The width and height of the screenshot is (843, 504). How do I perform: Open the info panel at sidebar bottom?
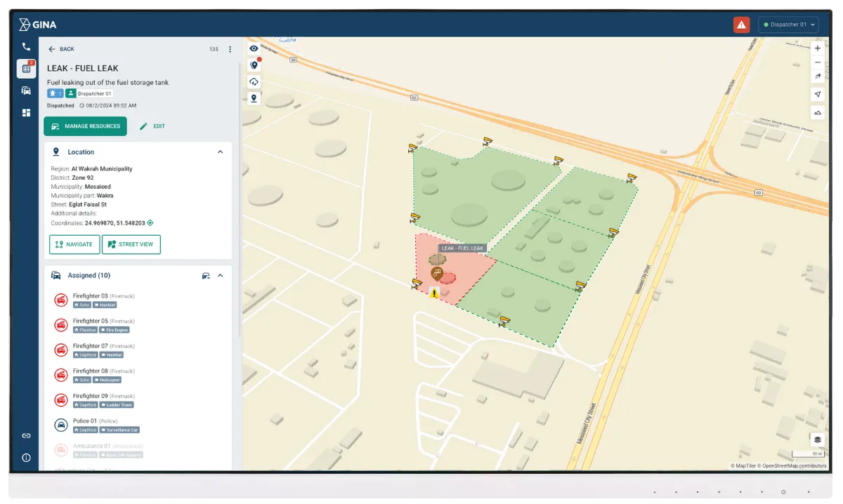(26, 458)
